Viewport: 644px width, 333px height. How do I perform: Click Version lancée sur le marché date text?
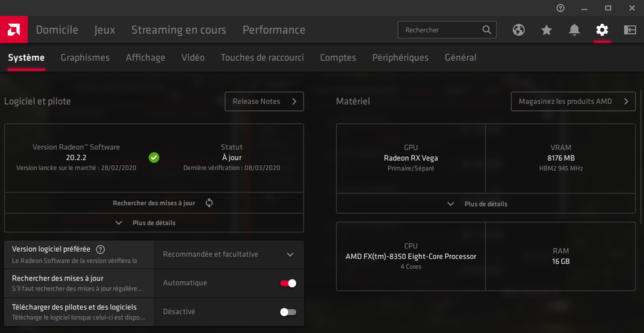[x=76, y=168]
